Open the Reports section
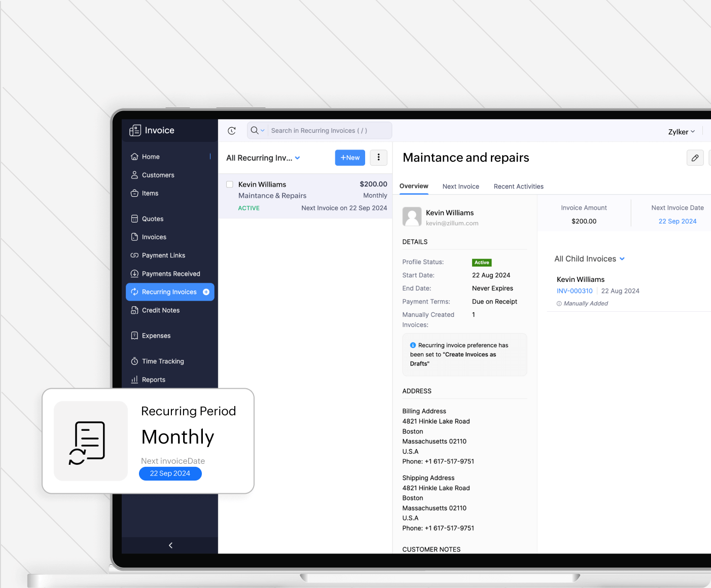Screen dimensions: 711x588 pyautogui.click(x=153, y=380)
